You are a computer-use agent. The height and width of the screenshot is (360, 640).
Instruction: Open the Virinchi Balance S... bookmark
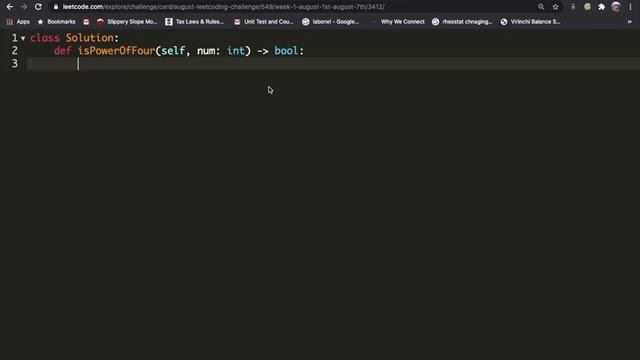530,22
